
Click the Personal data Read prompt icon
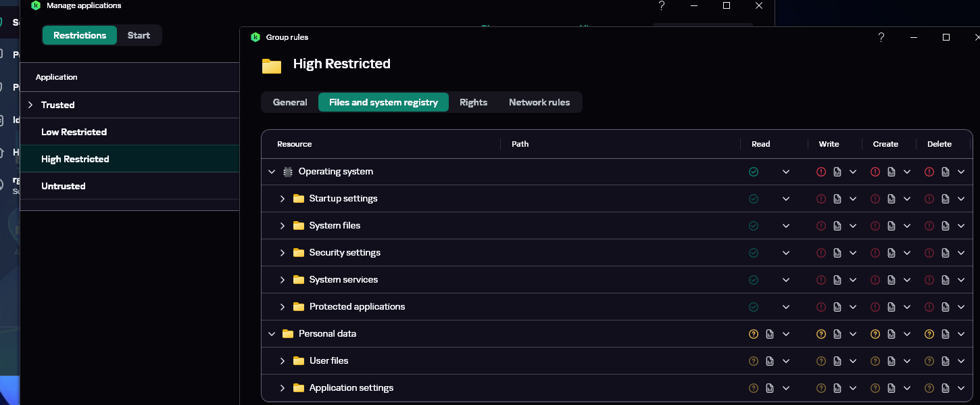(x=754, y=334)
